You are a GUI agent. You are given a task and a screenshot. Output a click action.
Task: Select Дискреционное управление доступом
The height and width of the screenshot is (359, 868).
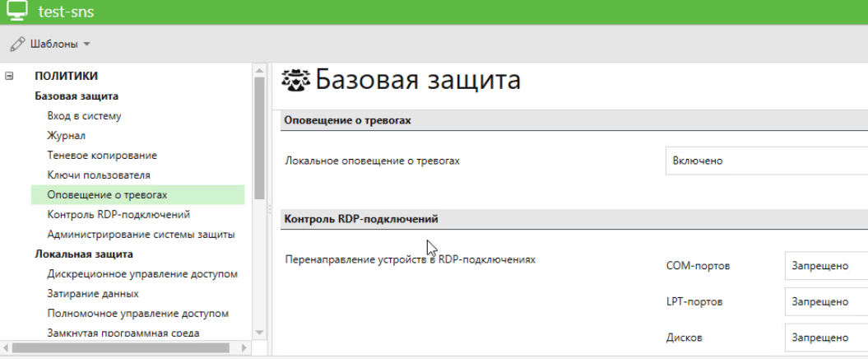click(142, 274)
